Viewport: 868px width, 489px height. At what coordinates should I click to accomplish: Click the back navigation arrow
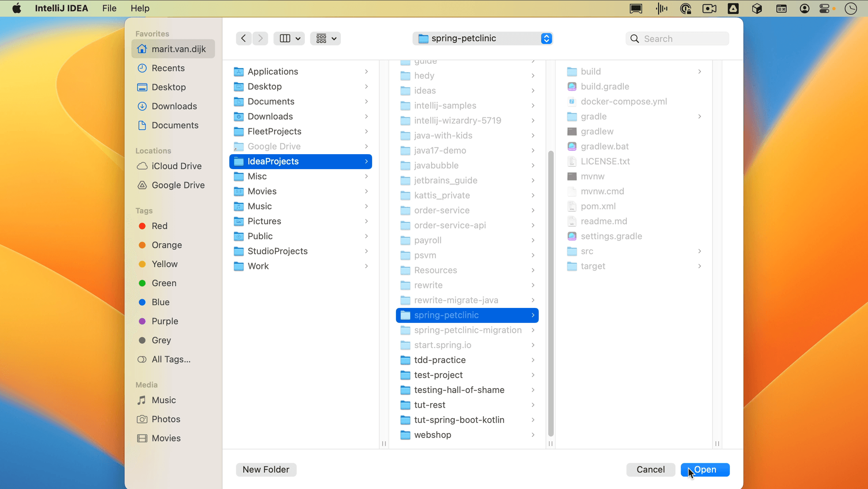point(243,39)
